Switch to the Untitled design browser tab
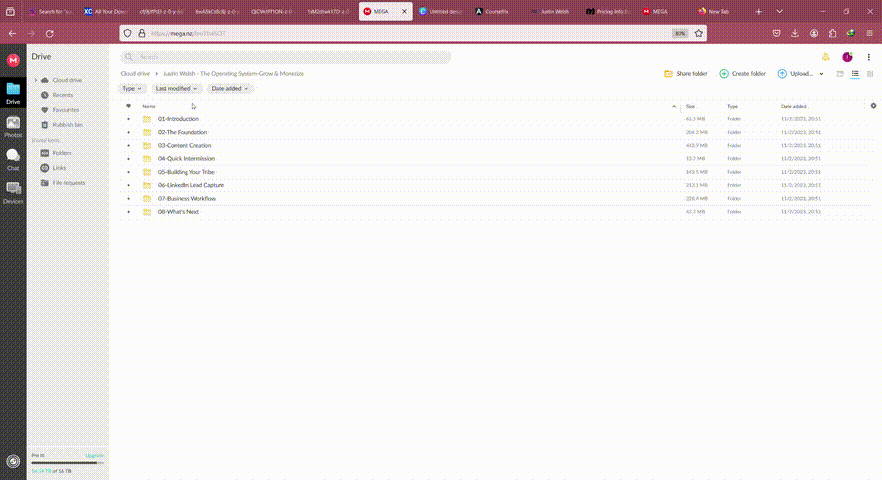This screenshot has height=480, width=882. 441,11
